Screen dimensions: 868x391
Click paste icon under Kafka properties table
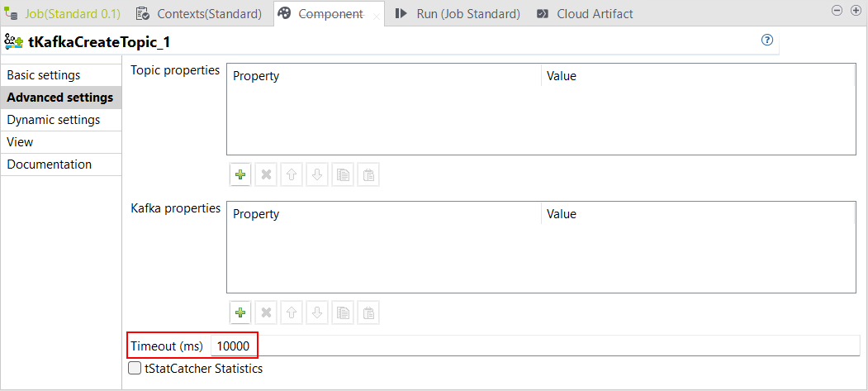(x=368, y=312)
